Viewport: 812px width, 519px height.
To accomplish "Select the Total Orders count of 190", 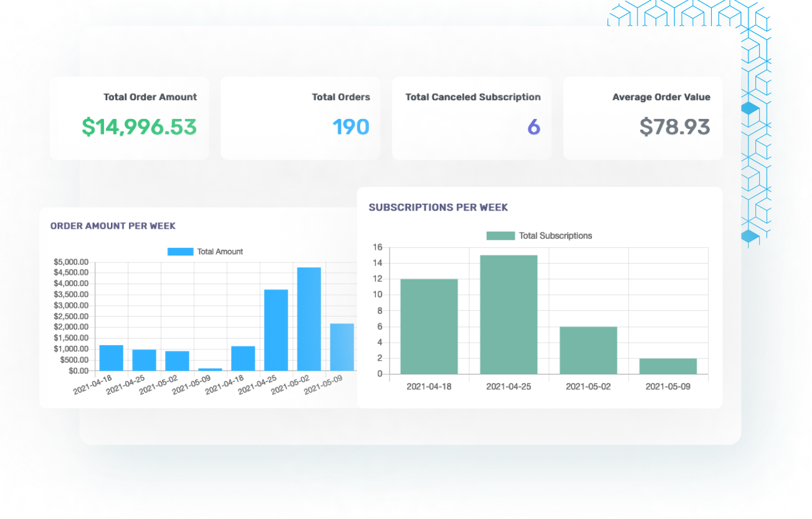I will (351, 127).
